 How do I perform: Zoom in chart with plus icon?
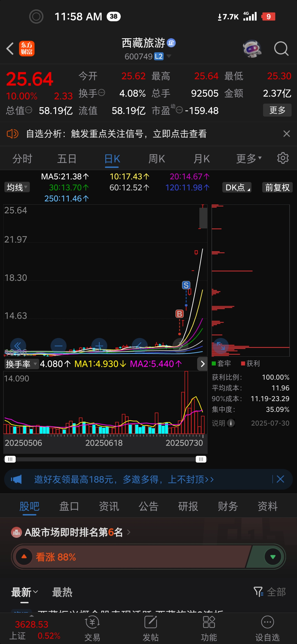pyautogui.click(x=99, y=346)
